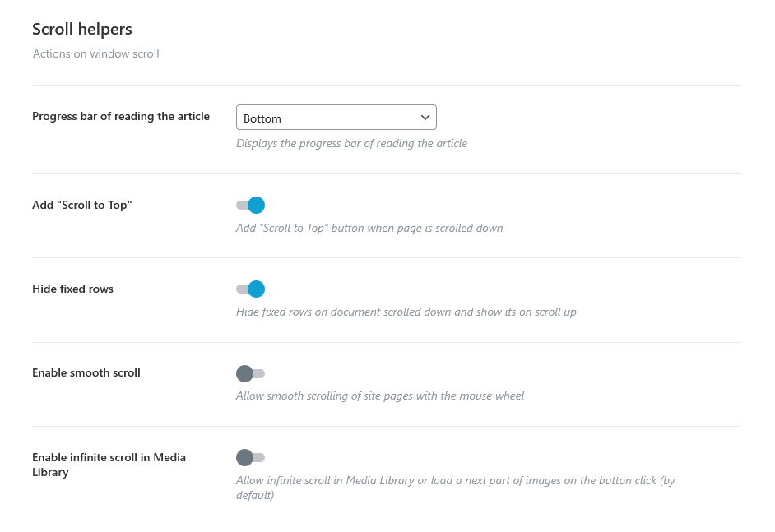Viewport: 775px width, 532px height.
Task: Click the 'Bottom' value text in the select
Action: click(262, 118)
